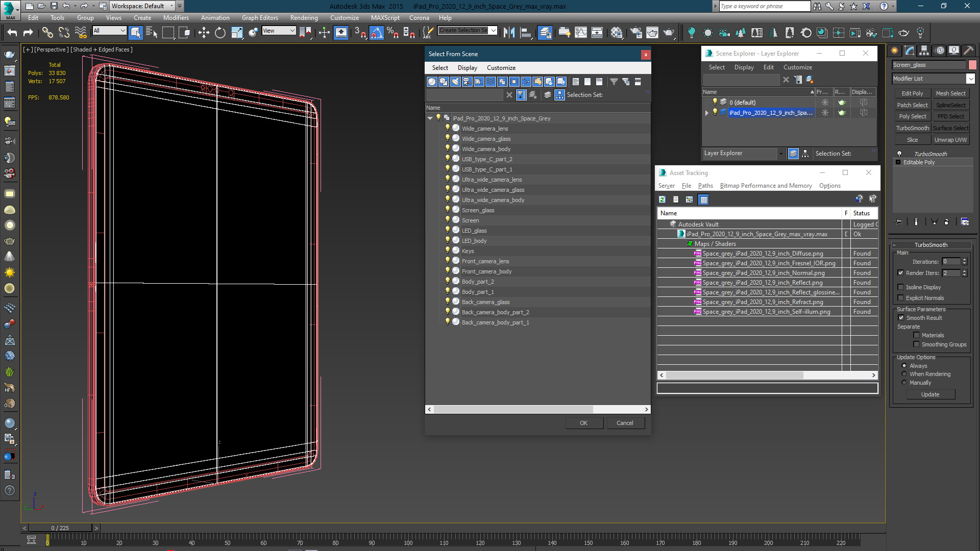Click the Mirror tool icon
This screenshot has height=551, width=980.
pyautogui.click(x=509, y=33)
